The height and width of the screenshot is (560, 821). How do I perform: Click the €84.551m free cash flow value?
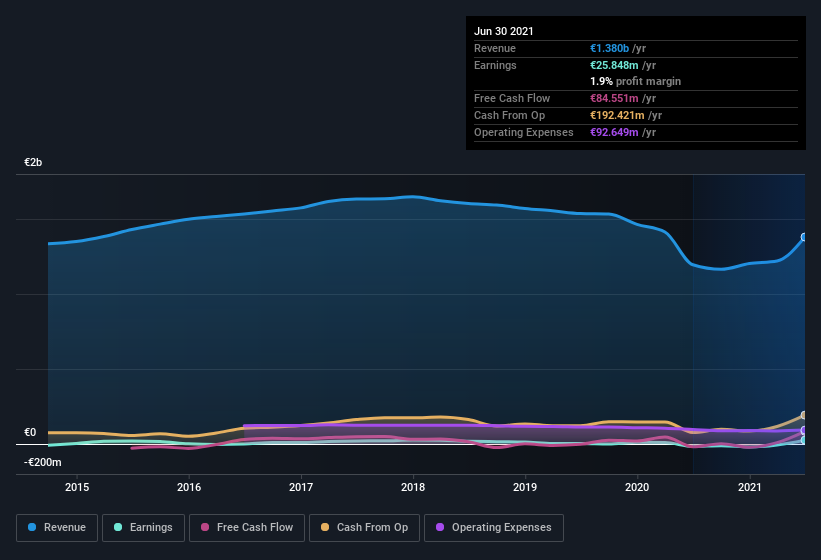click(x=614, y=98)
